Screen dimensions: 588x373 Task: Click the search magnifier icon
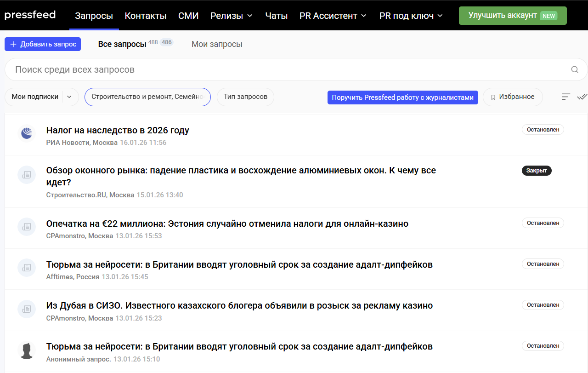tap(574, 70)
